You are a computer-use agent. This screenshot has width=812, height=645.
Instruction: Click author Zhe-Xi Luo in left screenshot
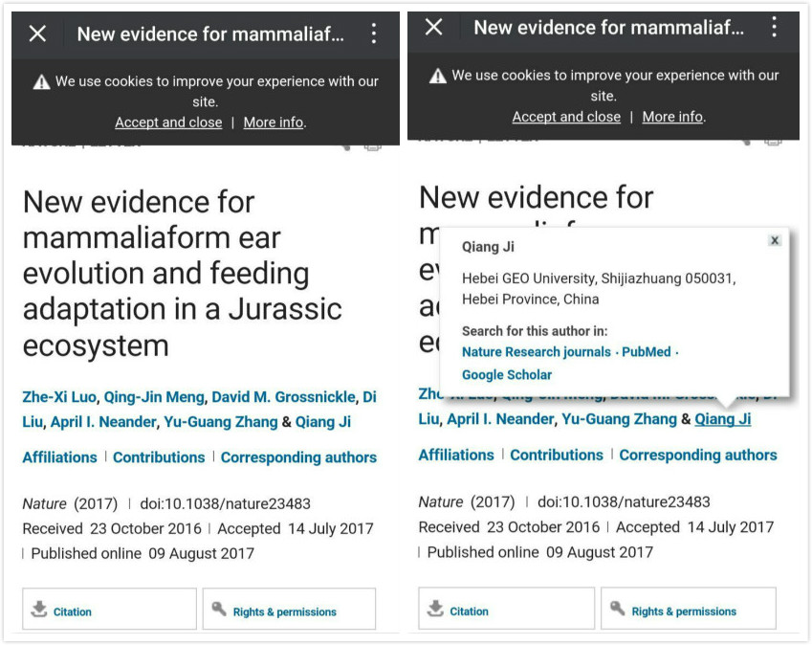[x=59, y=397]
